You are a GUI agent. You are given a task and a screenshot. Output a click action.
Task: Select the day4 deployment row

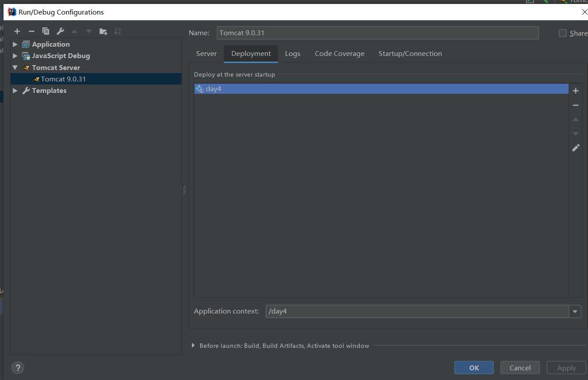coord(381,89)
